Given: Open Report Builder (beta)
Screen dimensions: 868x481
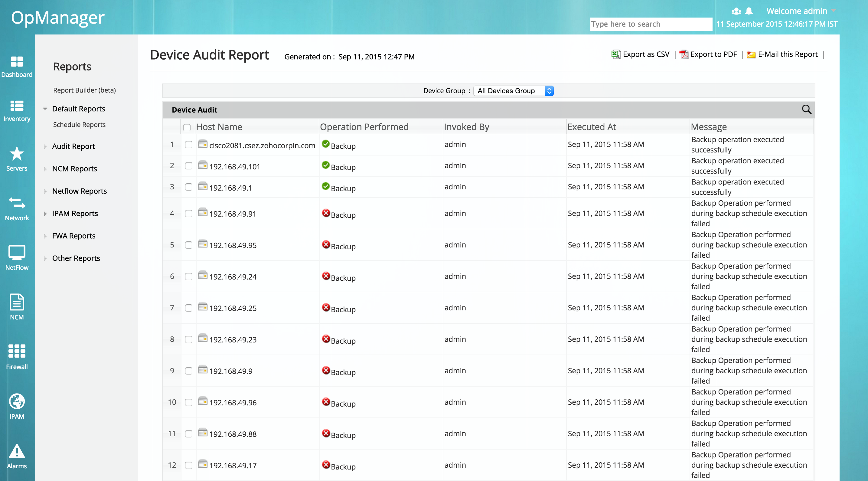Looking at the screenshot, I should [x=84, y=90].
